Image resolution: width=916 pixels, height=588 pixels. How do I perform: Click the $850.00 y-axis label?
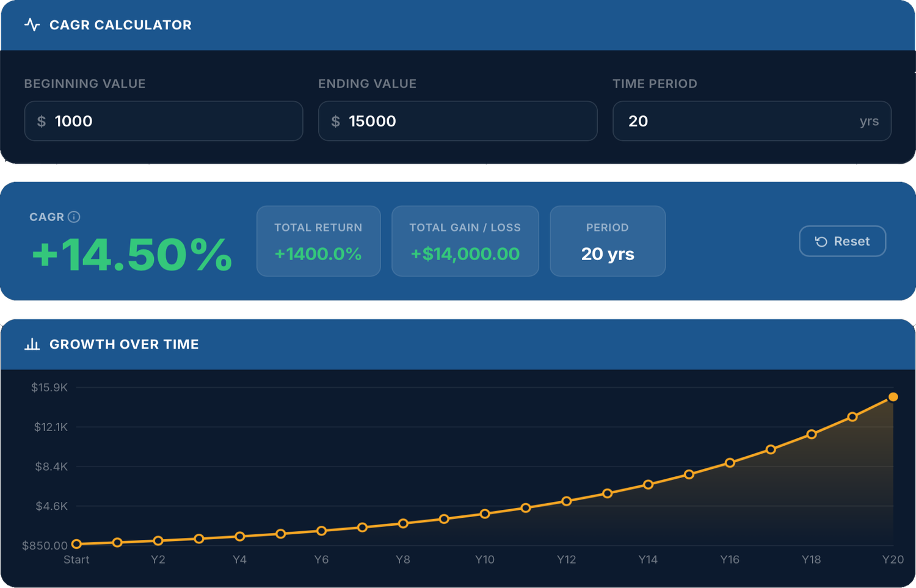tap(45, 545)
